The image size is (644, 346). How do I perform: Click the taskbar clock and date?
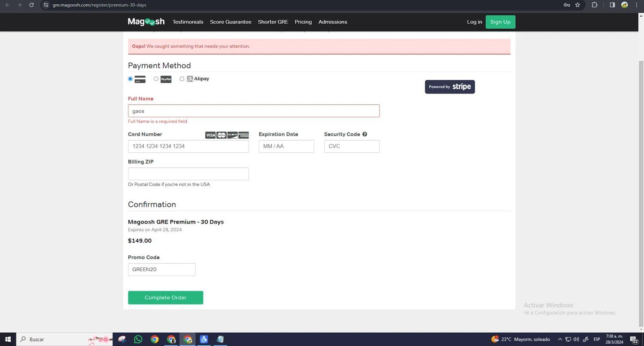(x=614, y=339)
